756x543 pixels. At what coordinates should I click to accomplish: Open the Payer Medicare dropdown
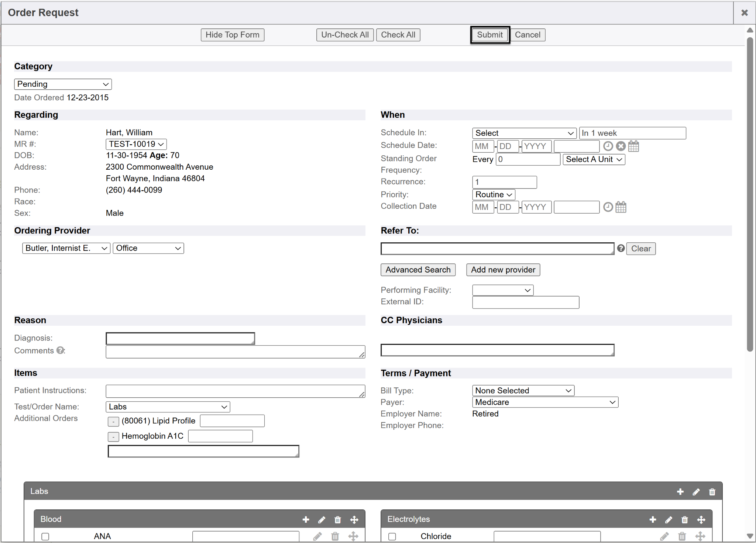[x=545, y=402]
